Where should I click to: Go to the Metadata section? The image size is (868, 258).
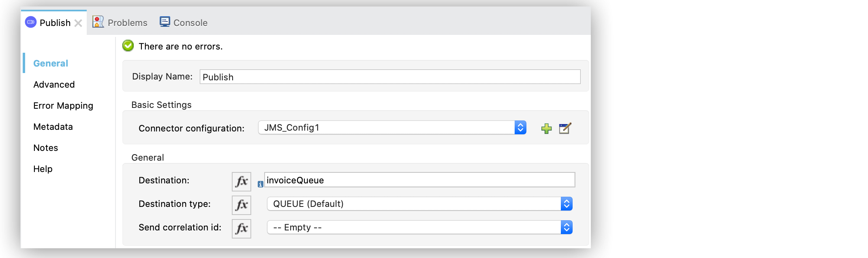click(53, 127)
